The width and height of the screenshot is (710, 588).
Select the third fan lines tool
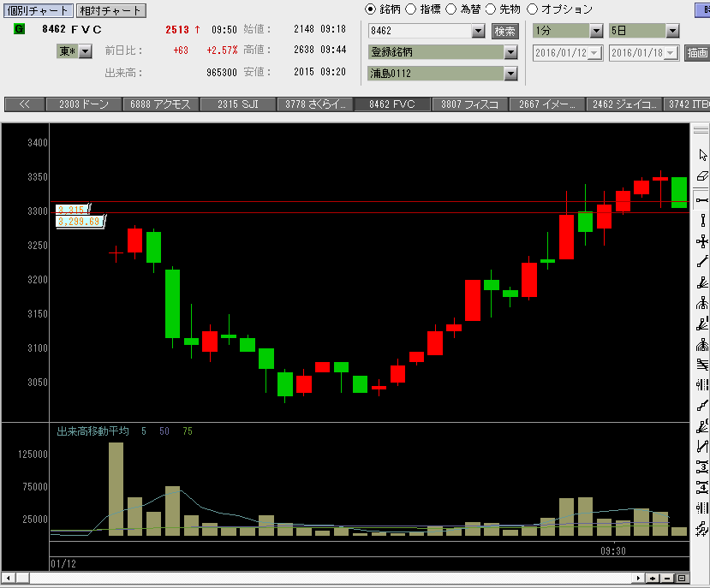(x=702, y=426)
